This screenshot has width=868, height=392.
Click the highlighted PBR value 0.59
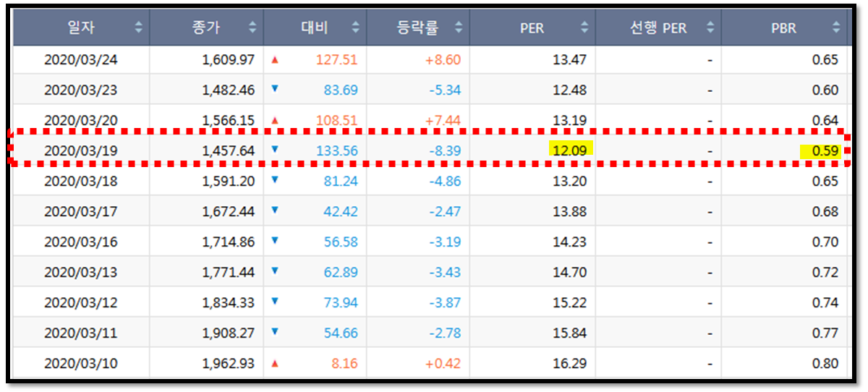[x=825, y=151]
